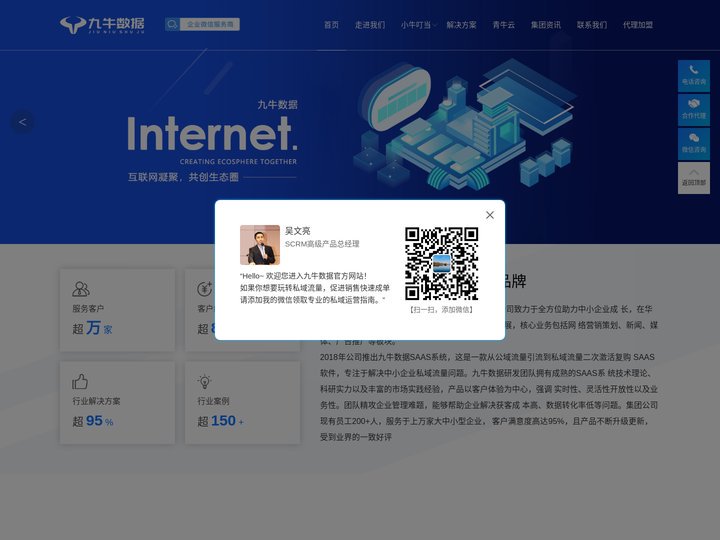The width and height of the screenshot is (720, 540).
Task: Click the 合作代理 handshake icon button
Action: pos(694,109)
